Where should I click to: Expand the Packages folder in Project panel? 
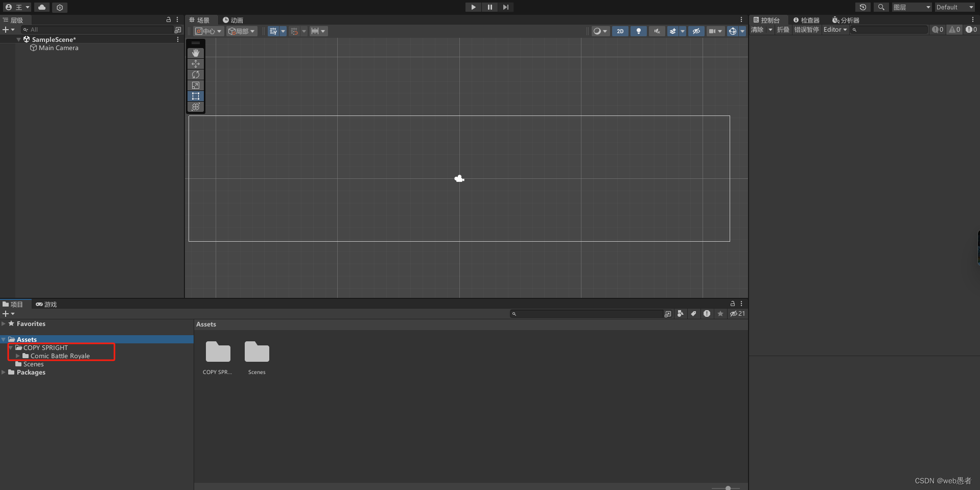pos(4,372)
